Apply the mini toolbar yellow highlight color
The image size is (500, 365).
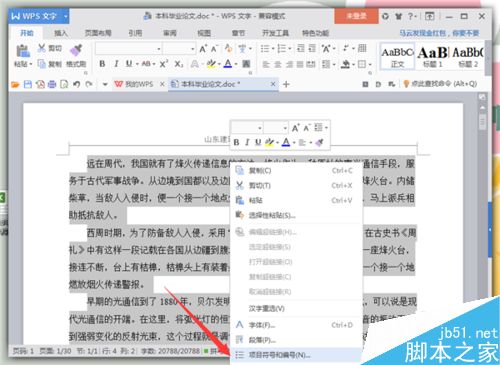point(269,143)
